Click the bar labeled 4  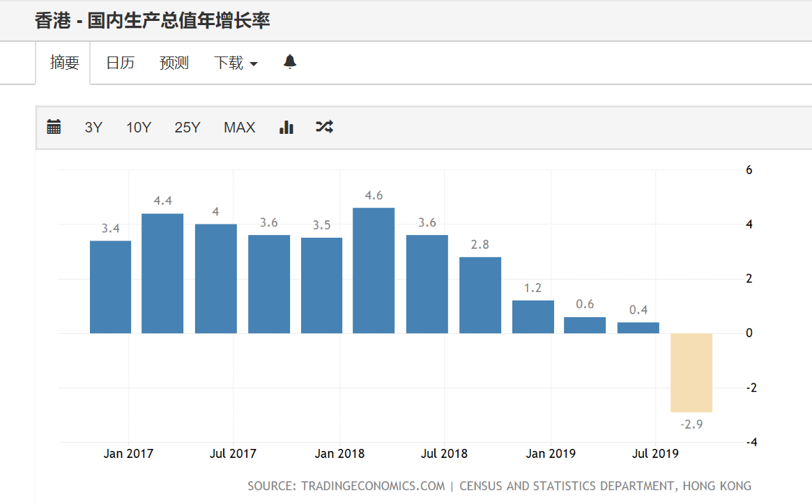(216, 279)
